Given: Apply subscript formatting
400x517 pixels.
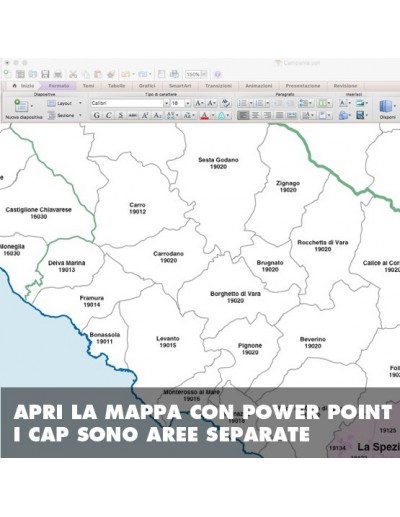Looking at the screenshot, I should (x=157, y=115).
